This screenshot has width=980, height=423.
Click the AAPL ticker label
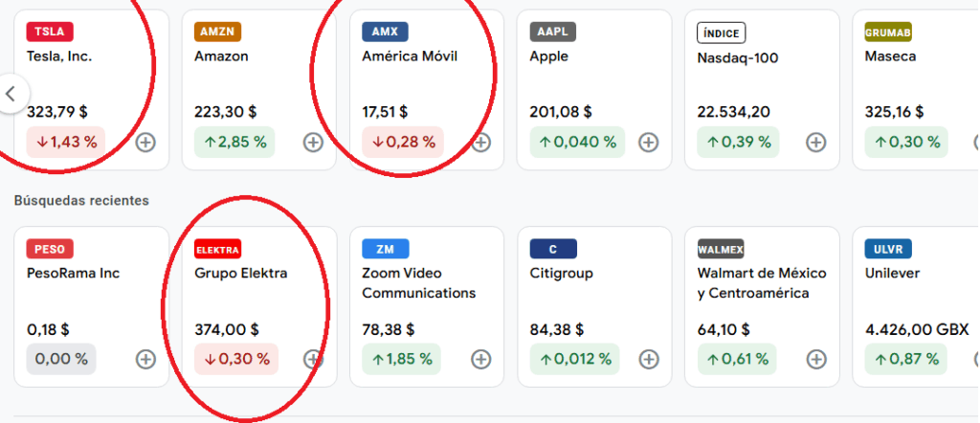point(552,32)
